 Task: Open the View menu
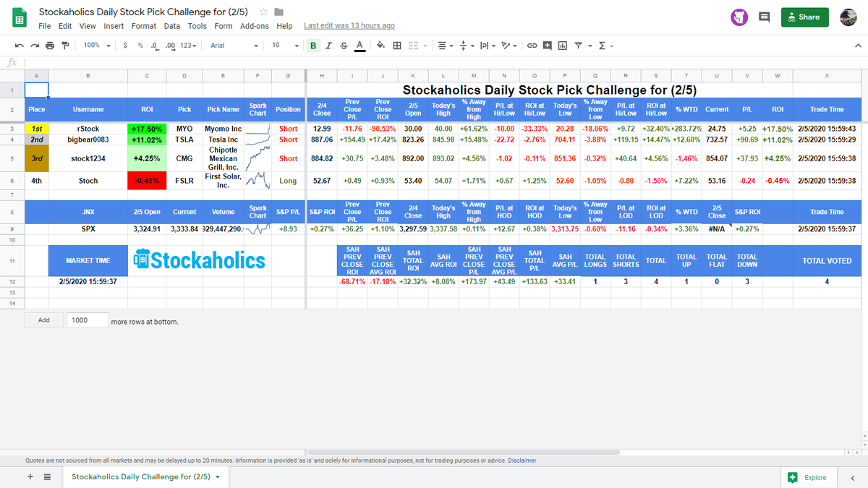coord(88,26)
